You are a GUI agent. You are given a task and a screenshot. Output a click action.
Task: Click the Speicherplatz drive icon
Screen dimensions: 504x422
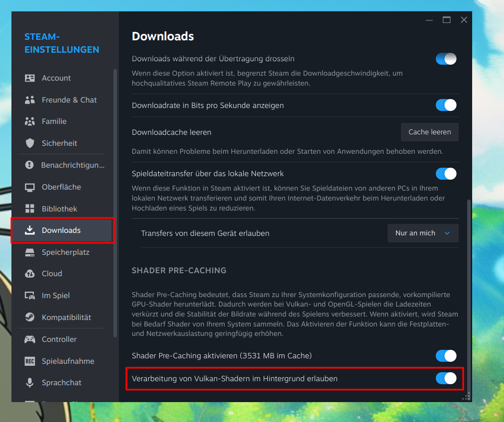[x=29, y=252]
